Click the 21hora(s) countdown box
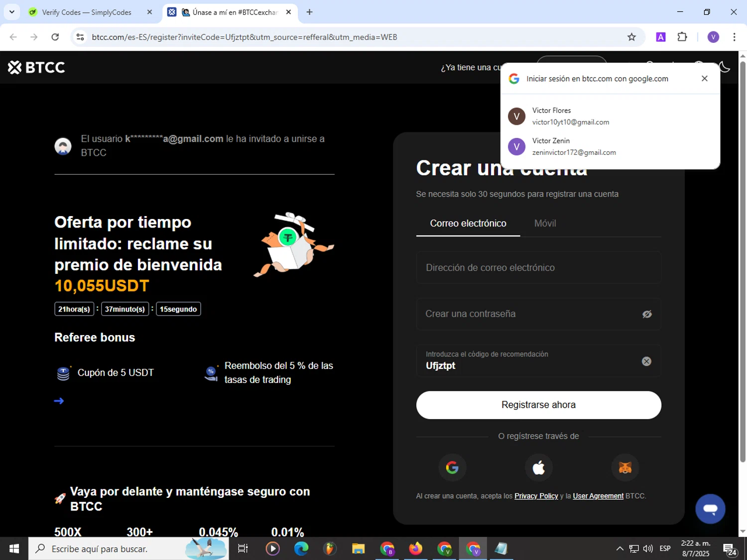Image resolution: width=747 pixels, height=560 pixels. 74,309
